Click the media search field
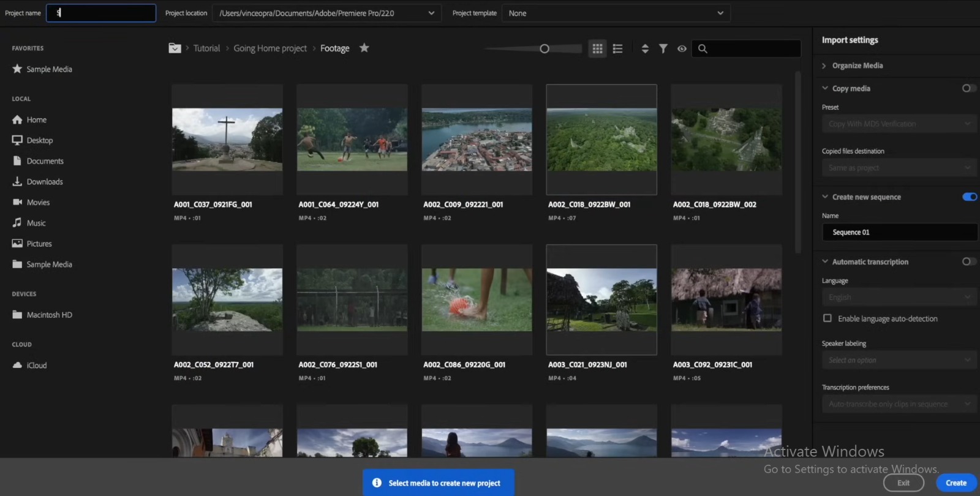Screen dimensions: 980x496 746,48
